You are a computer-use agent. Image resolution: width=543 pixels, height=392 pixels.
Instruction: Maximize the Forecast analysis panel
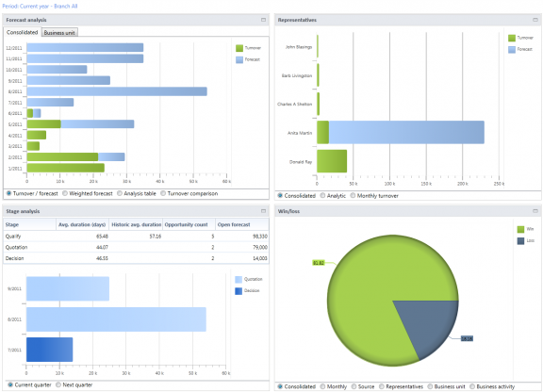(263, 20)
